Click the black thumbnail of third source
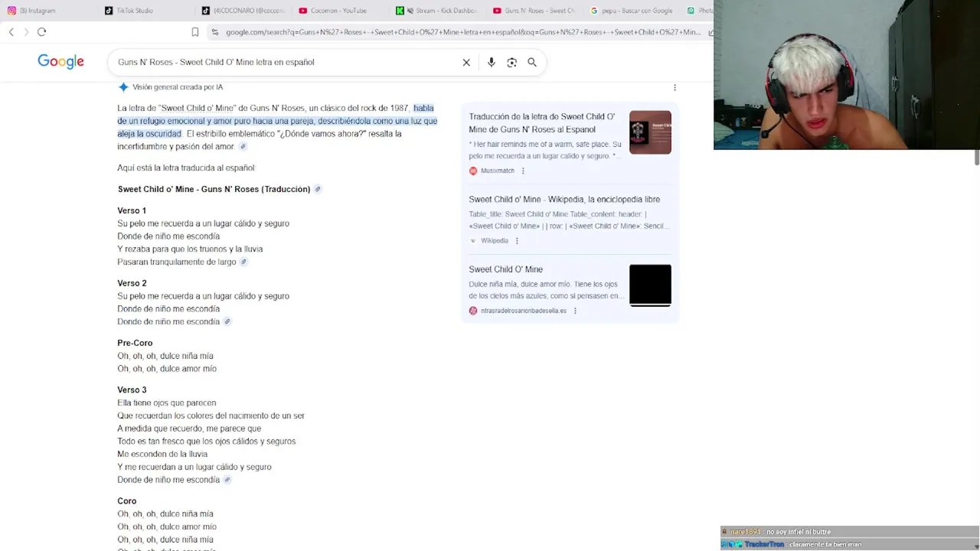Viewport: 980px width, 551px height. click(x=650, y=285)
